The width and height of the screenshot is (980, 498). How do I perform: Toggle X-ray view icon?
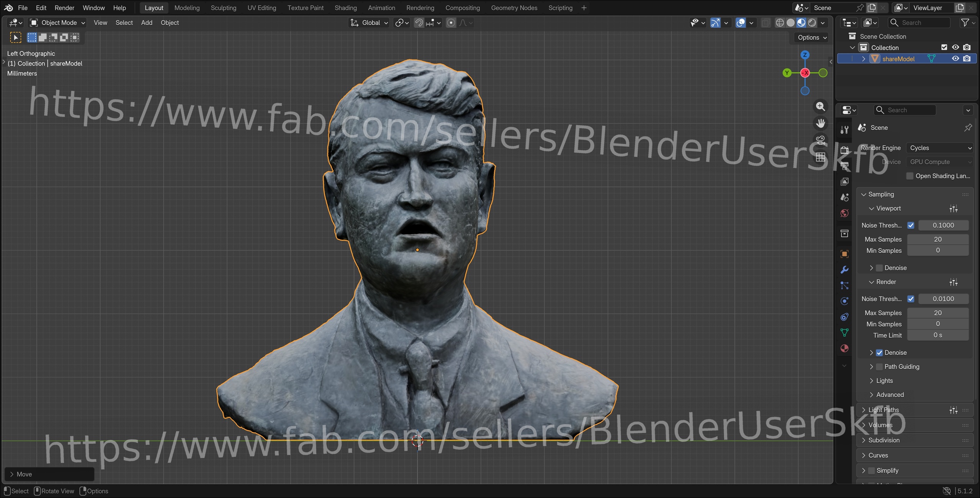766,23
